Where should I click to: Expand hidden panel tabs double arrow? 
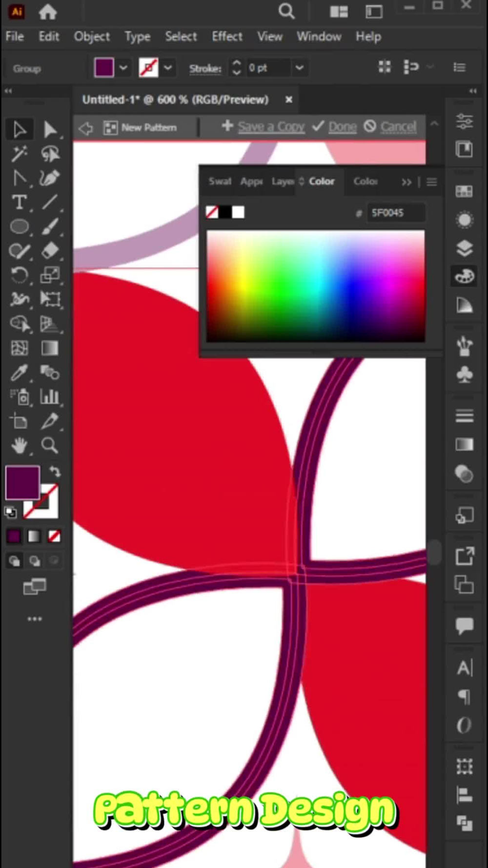(406, 182)
